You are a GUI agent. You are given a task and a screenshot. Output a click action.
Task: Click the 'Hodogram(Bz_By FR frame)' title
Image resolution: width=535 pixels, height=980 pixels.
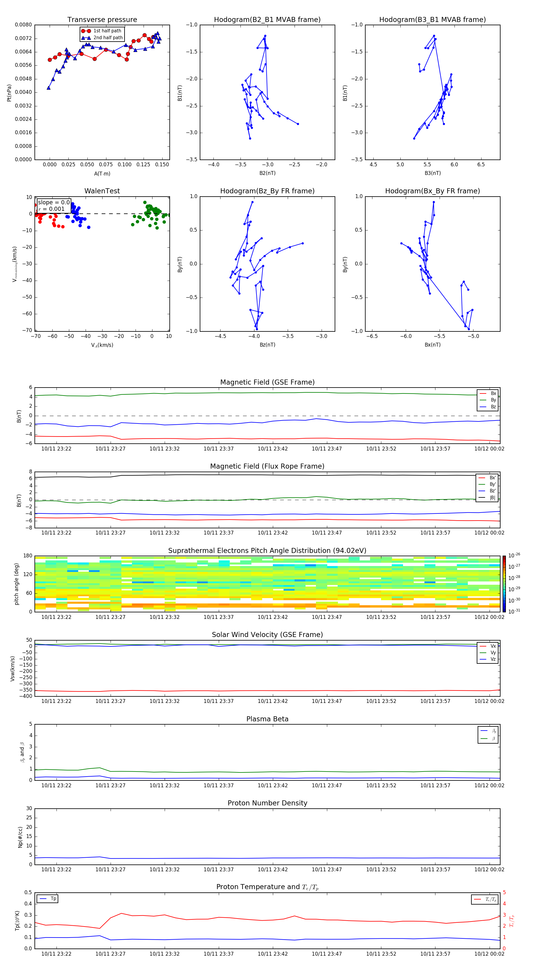coord(267,191)
